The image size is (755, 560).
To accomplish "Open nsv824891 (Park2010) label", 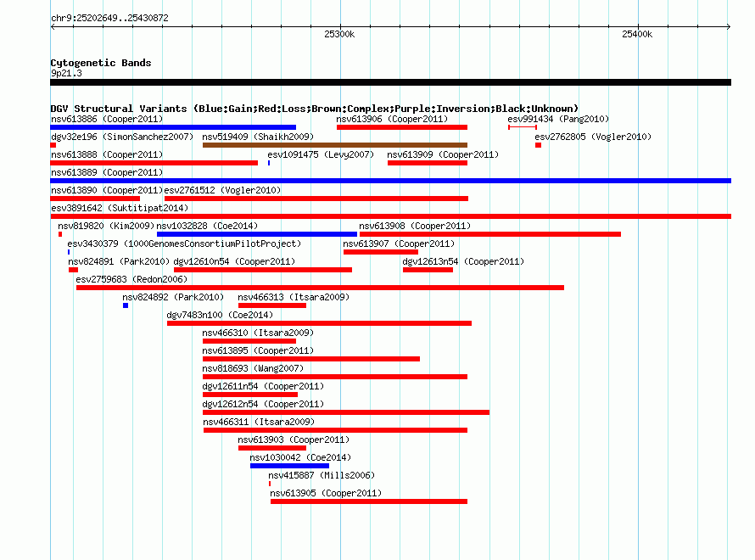I will [119, 261].
